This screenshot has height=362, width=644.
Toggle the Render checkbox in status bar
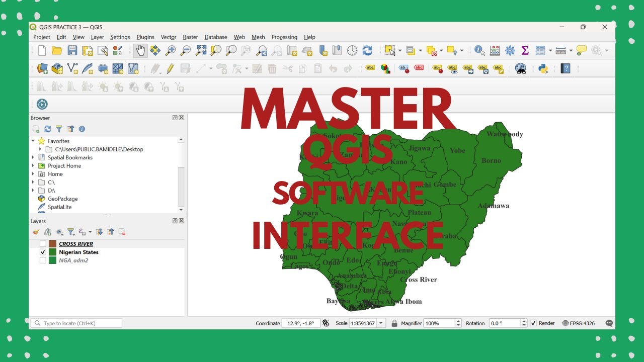[533, 323]
